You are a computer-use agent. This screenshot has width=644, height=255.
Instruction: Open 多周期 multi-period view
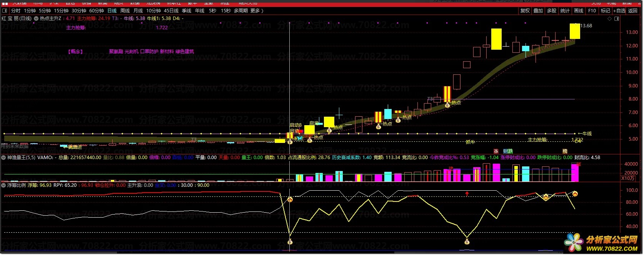click(241, 11)
